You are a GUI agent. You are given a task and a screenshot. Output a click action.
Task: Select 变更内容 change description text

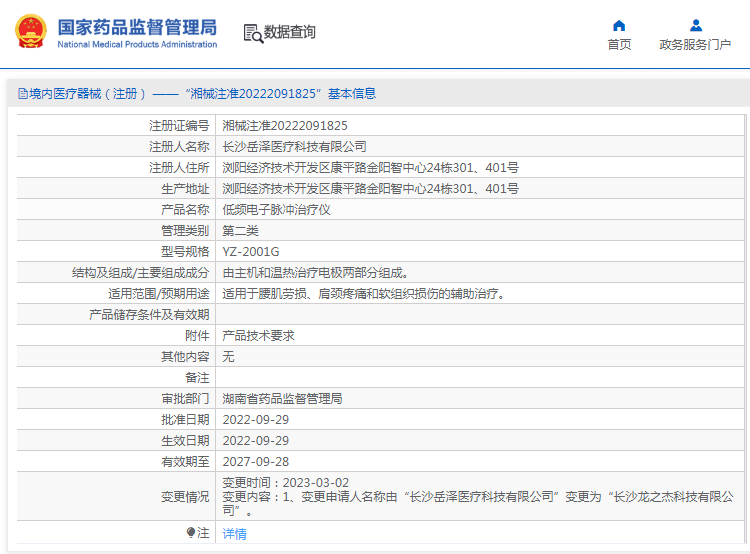(x=478, y=504)
